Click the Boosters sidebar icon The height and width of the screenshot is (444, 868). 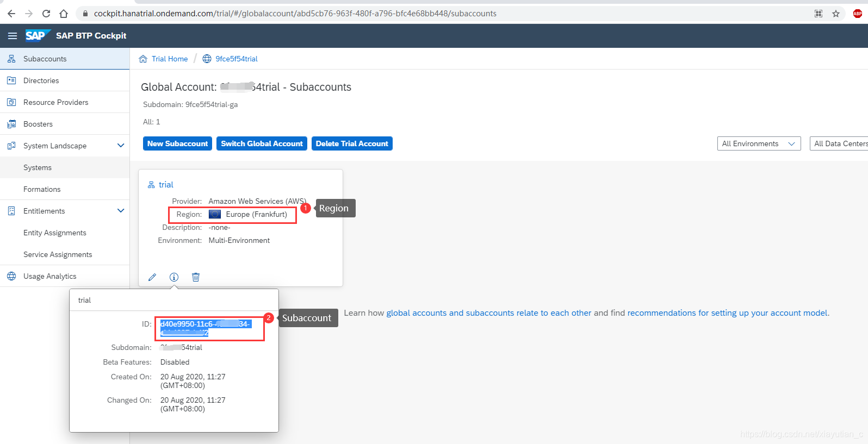[x=11, y=124]
